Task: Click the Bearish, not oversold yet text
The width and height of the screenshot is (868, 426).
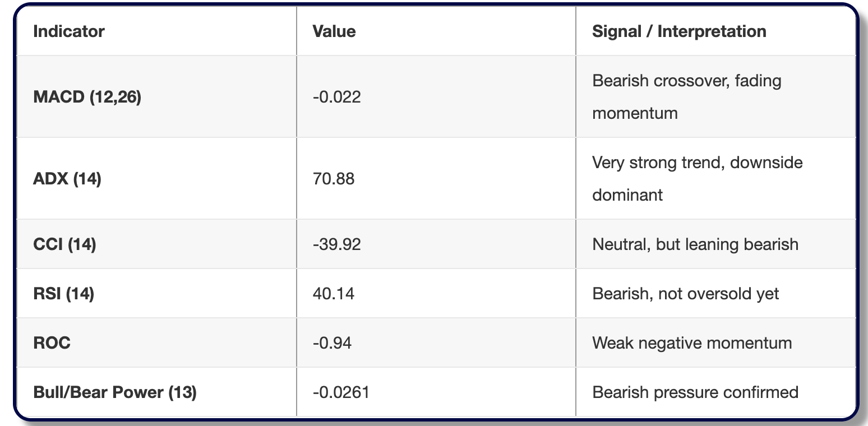Action: pyautogui.click(x=685, y=294)
